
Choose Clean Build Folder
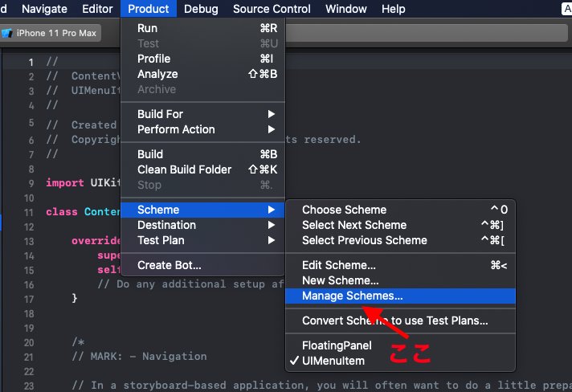(202, 169)
